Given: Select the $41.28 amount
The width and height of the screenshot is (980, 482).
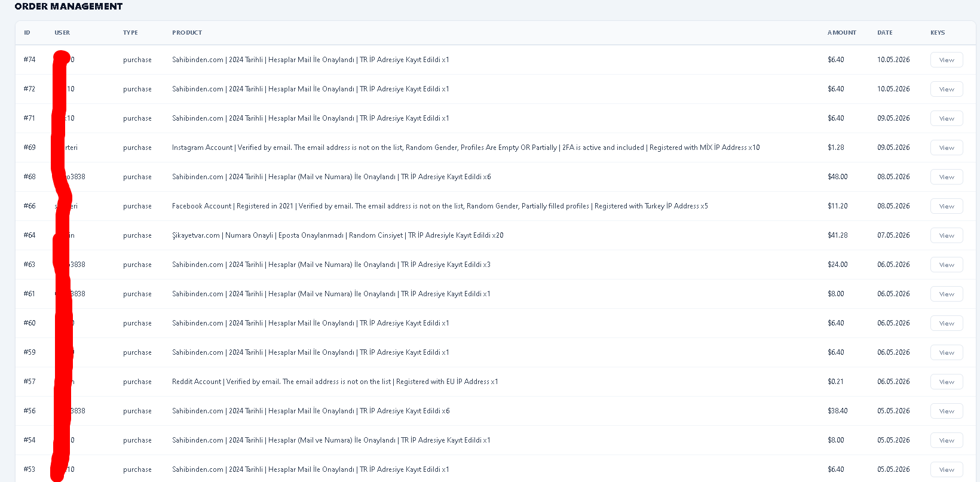Looking at the screenshot, I should pyautogui.click(x=838, y=235).
